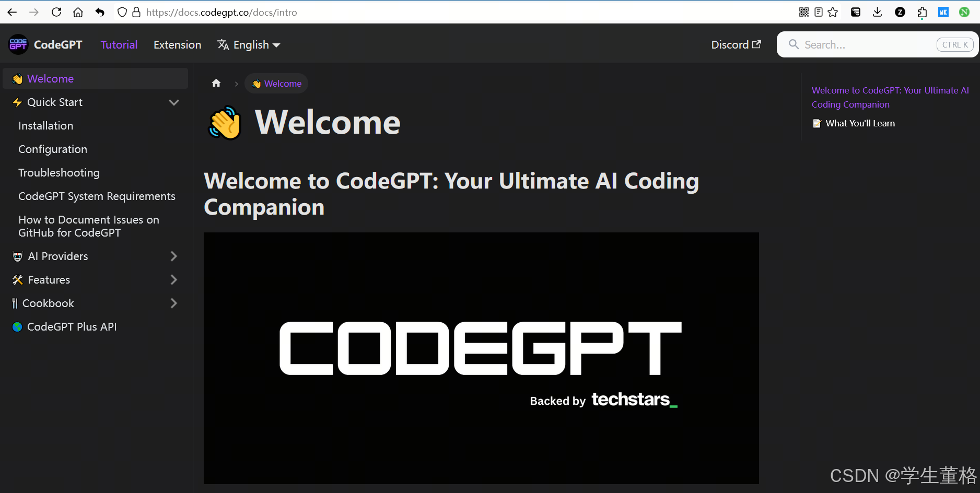The width and height of the screenshot is (980, 493).
Task: Click the translate language icon
Action: 223,45
